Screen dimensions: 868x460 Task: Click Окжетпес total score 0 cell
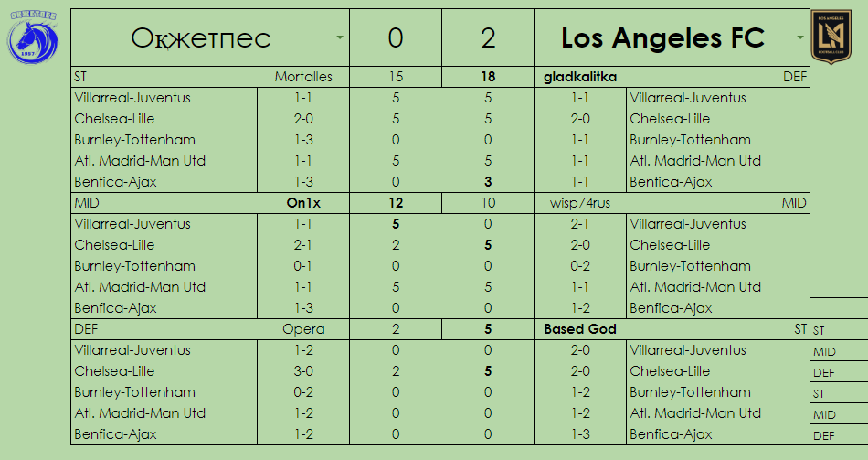[x=395, y=38]
